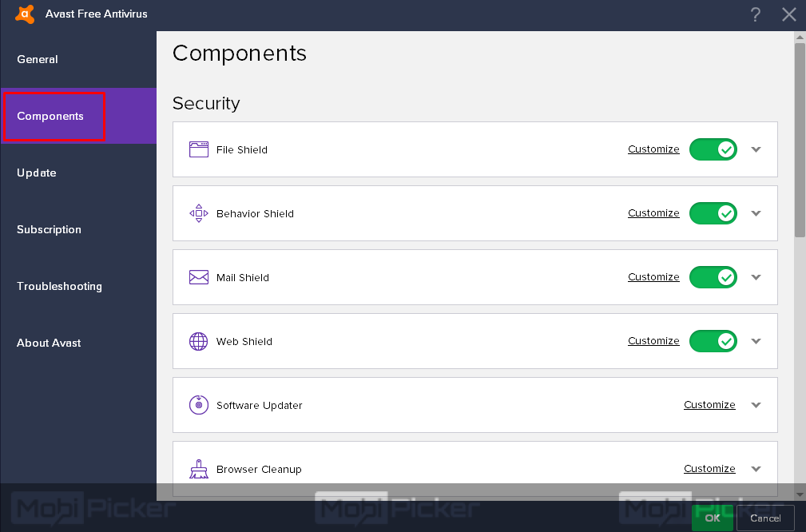Click the File Shield folder icon
The height and width of the screenshot is (532, 806).
198,149
